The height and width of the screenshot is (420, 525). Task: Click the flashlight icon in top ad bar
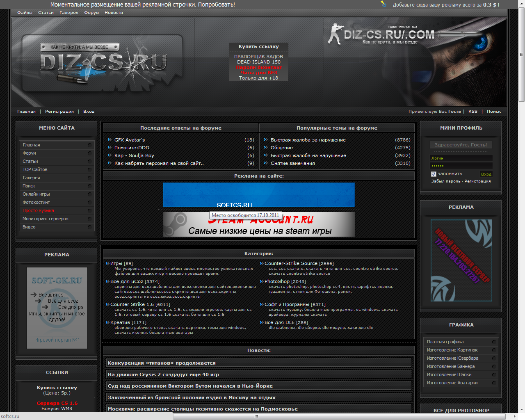pos(383,4)
